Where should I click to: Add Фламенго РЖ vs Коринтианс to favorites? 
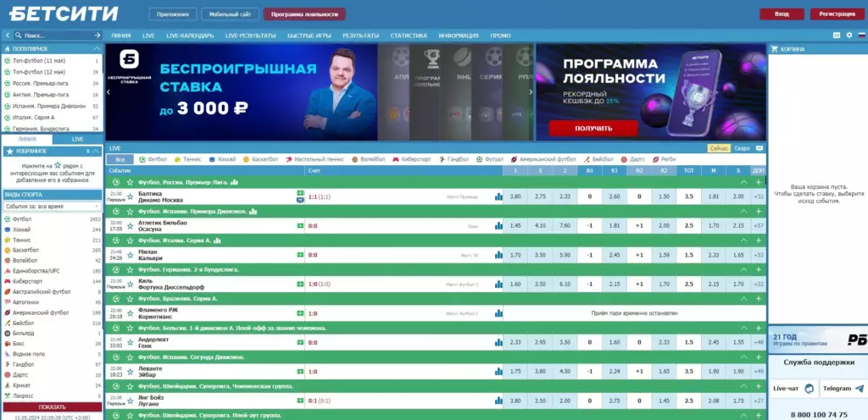click(130, 313)
